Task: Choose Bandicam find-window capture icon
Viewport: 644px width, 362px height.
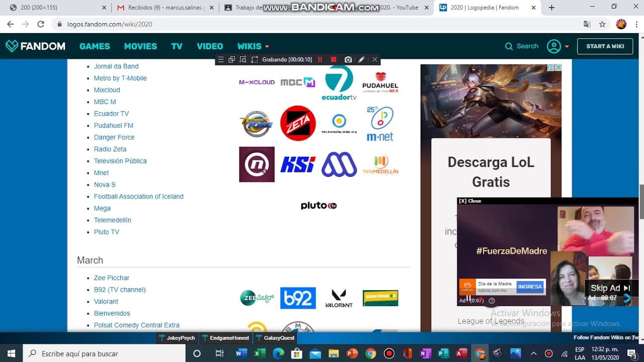Action: point(243,59)
